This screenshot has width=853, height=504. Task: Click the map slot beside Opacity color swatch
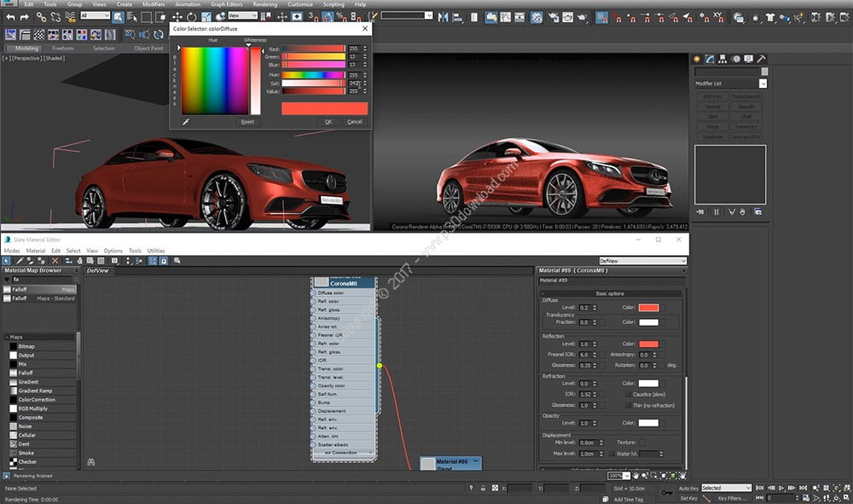tap(663, 423)
